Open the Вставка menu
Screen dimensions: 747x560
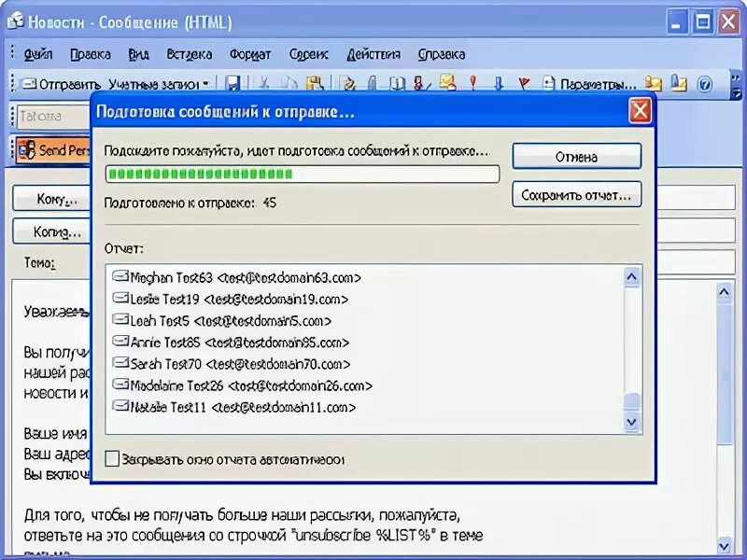(x=189, y=54)
